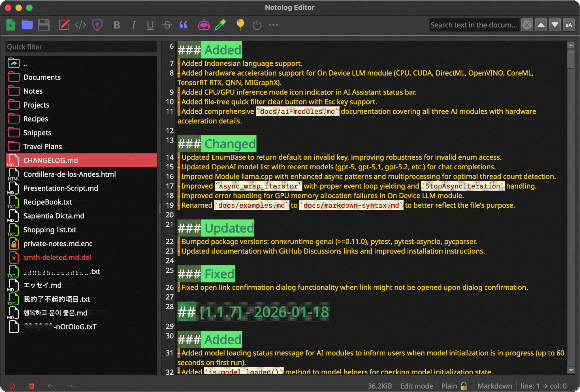Viewport: 580px width, 392px height.
Task: Open the Travel Plans folder
Action: [42, 146]
